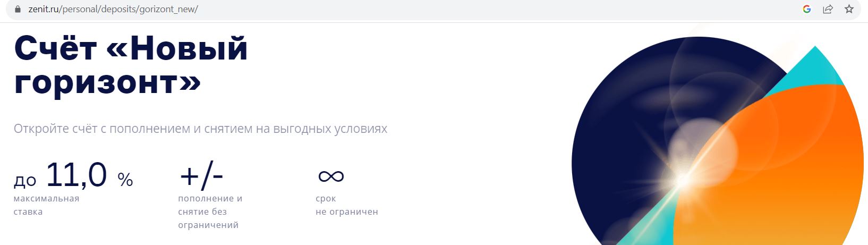Click the percent sign after 11,0
The height and width of the screenshot is (245, 868).
point(125,180)
